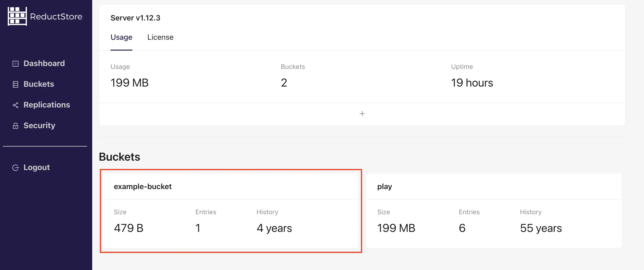Open the play bucket card
Viewport: 644px width, 270px height.
(495, 211)
